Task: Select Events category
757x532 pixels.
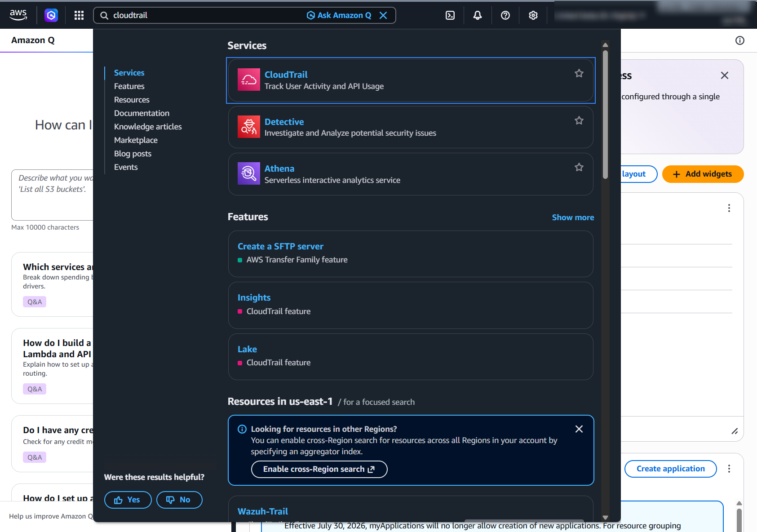Action: [x=126, y=167]
